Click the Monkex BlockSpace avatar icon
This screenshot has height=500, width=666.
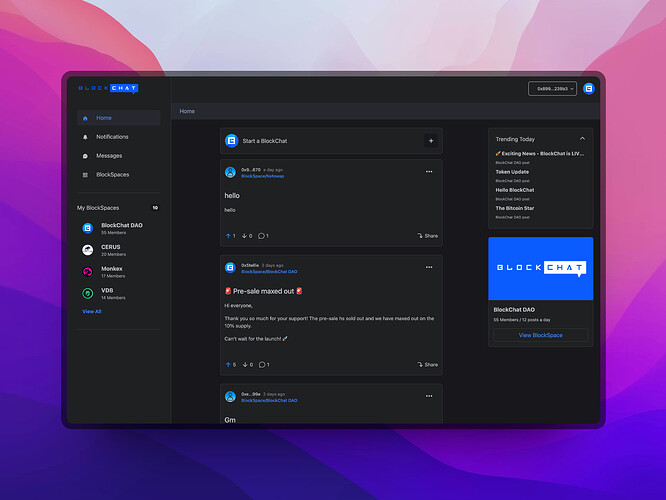point(87,271)
